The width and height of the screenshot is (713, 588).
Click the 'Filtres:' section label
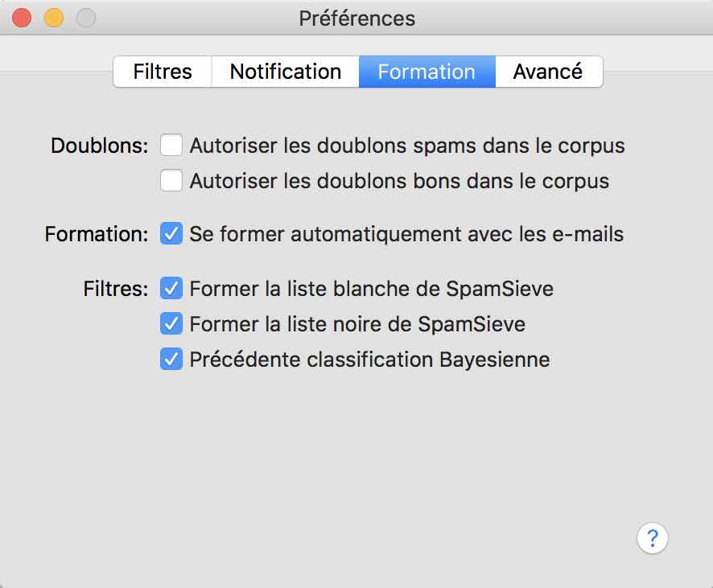tap(116, 289)
